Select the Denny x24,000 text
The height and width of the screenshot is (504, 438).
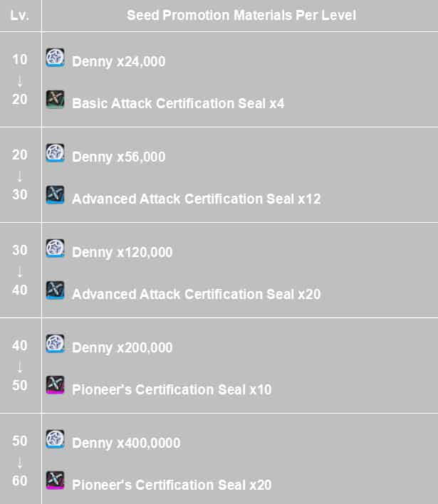pyautogui.click(x=118, y=62)
